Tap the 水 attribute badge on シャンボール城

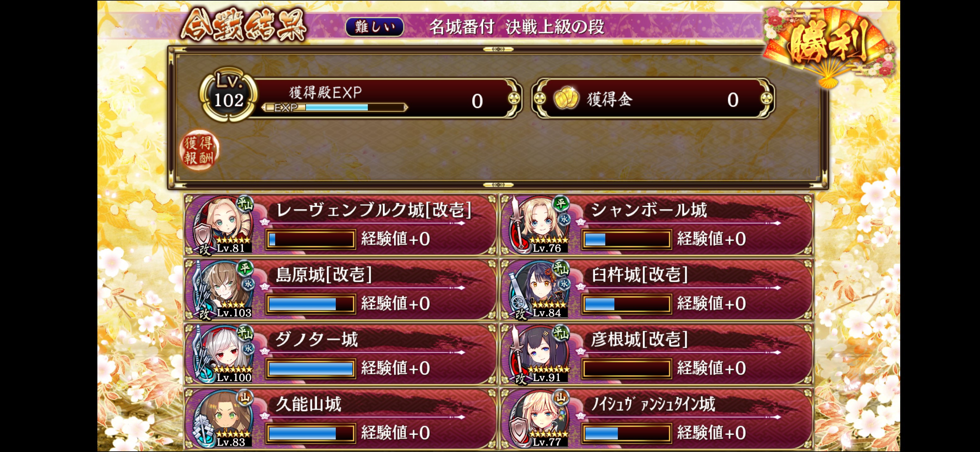coord(564,219)
